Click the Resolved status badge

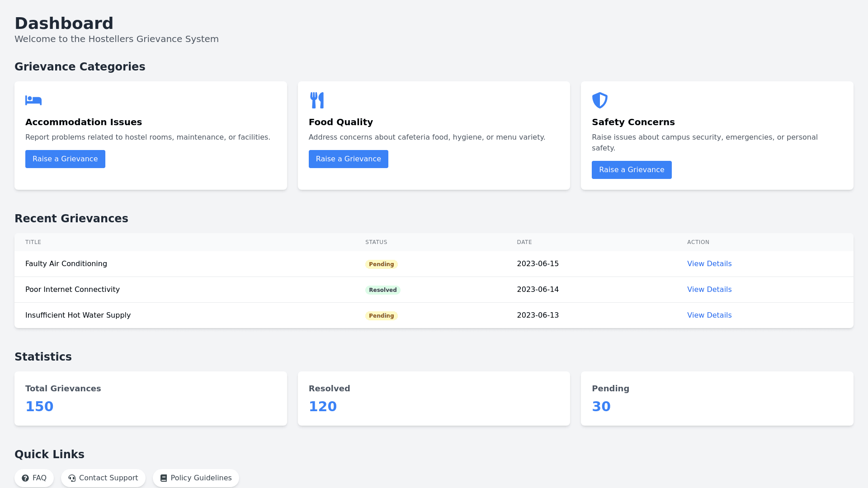pyautogui.click(x=382, y=290)
